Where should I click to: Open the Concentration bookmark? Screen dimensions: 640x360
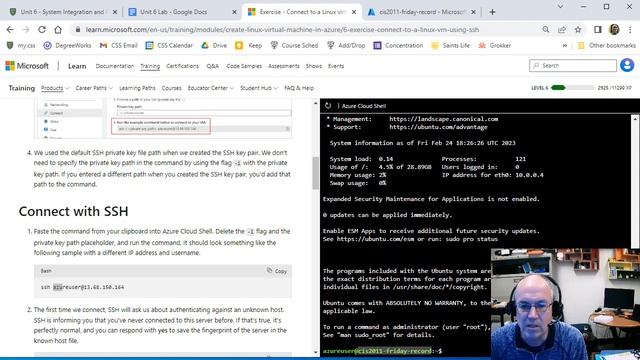398,45
